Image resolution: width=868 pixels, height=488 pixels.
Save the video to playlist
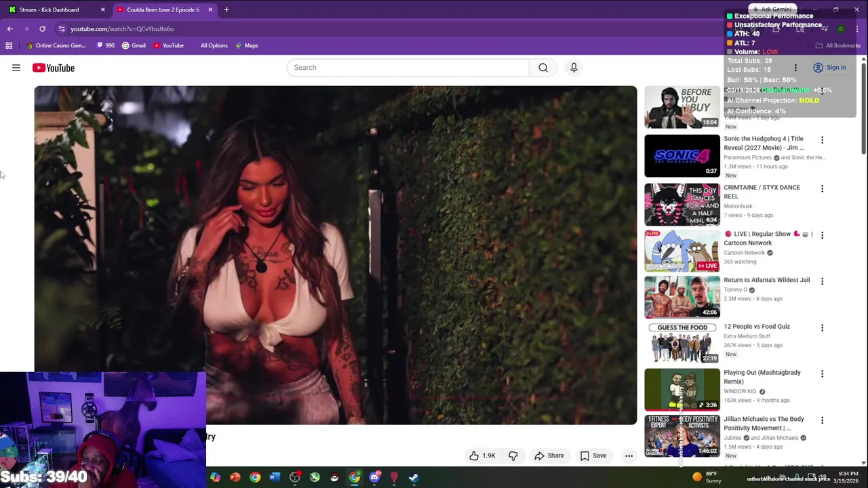click(593, 455)
